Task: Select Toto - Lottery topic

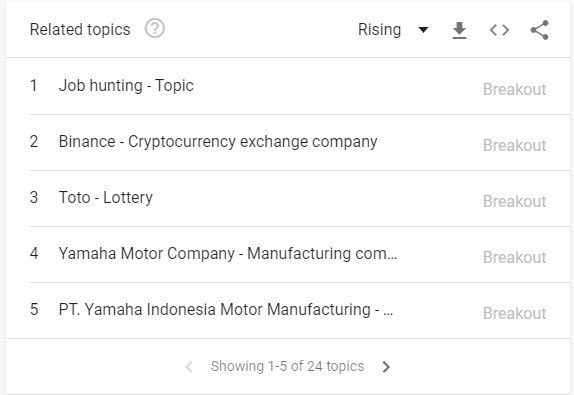Action: coord(105,198)
